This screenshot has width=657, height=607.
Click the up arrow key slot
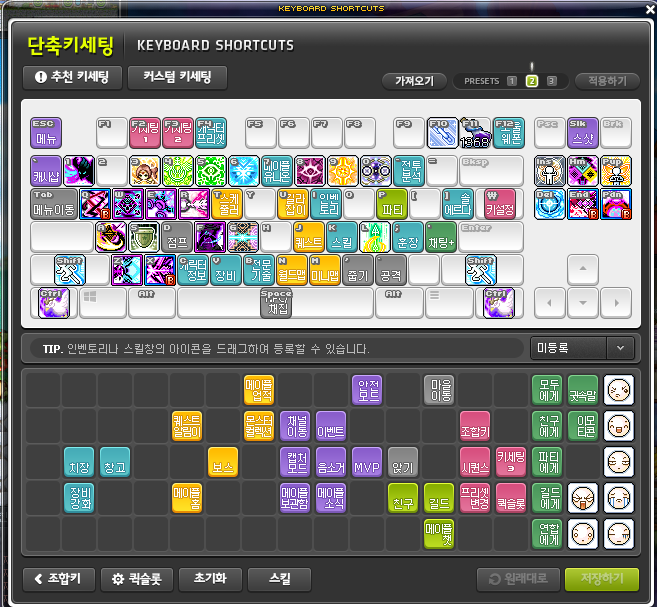click(x=583, y=270)
